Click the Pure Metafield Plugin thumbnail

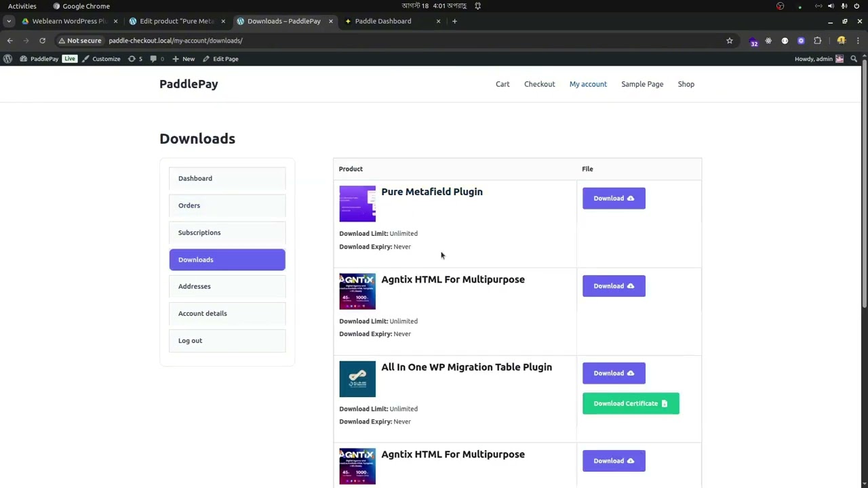[357, 204]
